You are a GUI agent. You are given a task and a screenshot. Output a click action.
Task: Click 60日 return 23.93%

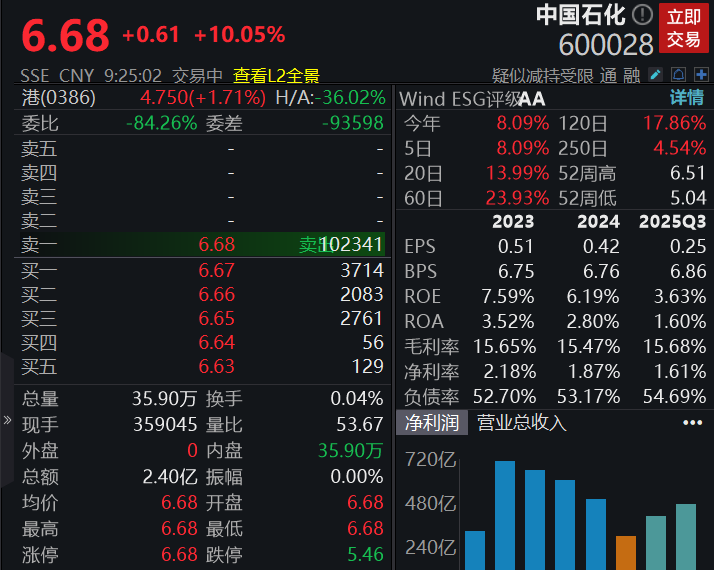pos(518,198)
